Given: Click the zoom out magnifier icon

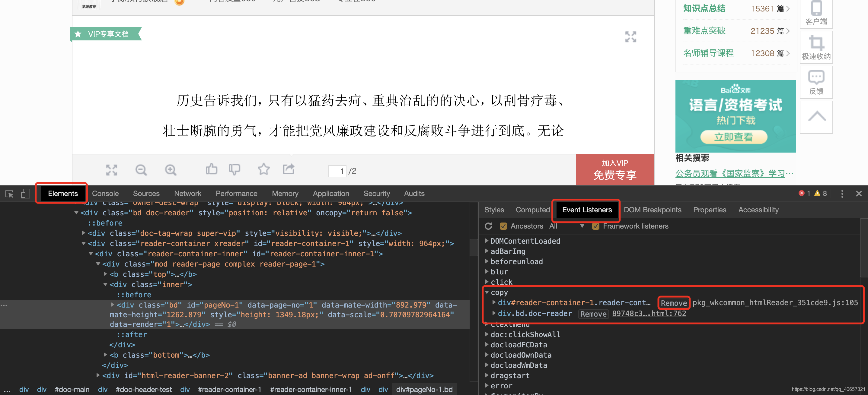Looking at the screenshot, I should pyautogui.click(x=141, y=170).
